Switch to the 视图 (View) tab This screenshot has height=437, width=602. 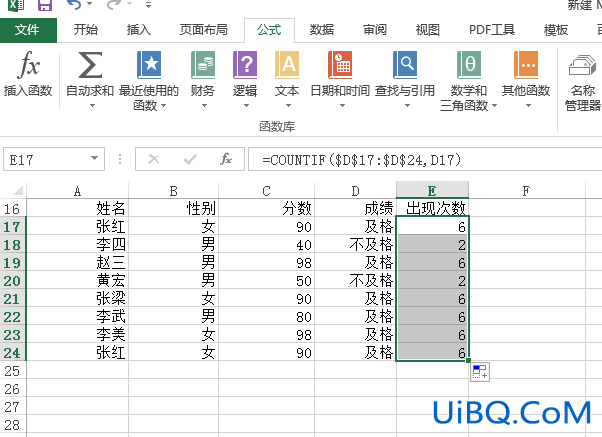427,30
